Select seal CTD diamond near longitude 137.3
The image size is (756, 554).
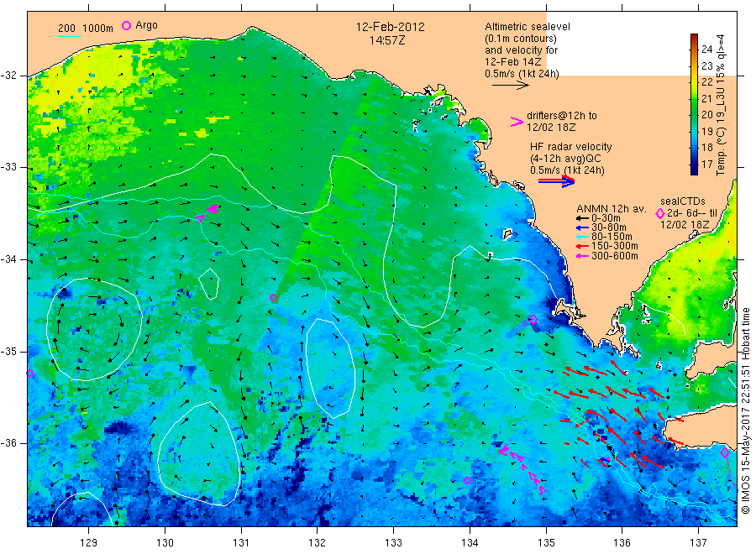[x=725, y=452]
